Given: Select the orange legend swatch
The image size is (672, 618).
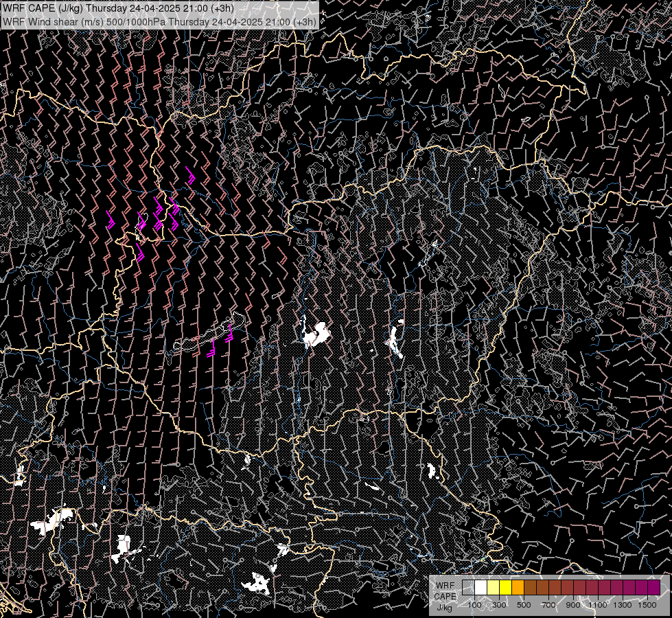Looking at the screenshot, I should click(518, 587).
